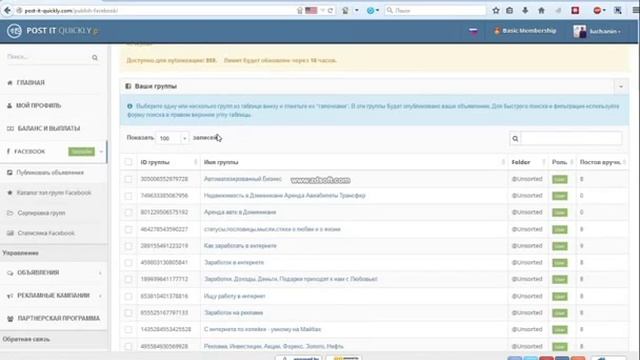Click the red circle addon icon

(x=597, y=11)
